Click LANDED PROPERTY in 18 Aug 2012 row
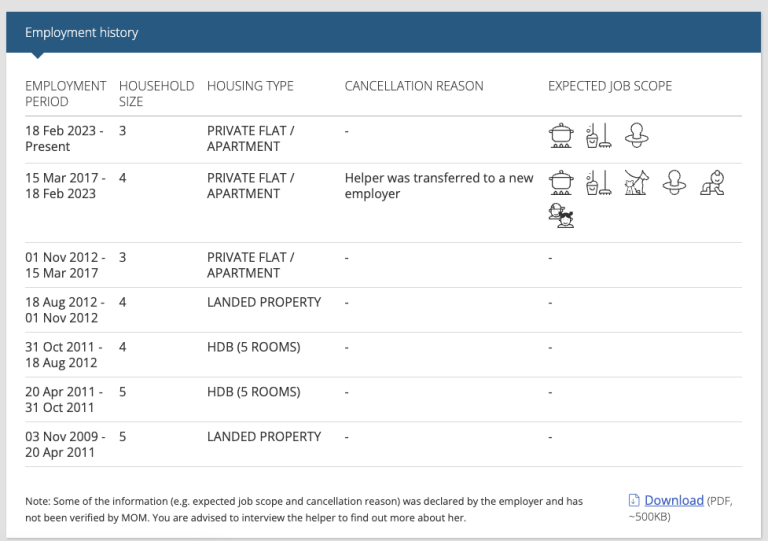Viewport: 768px width, 541px height. 264,302
